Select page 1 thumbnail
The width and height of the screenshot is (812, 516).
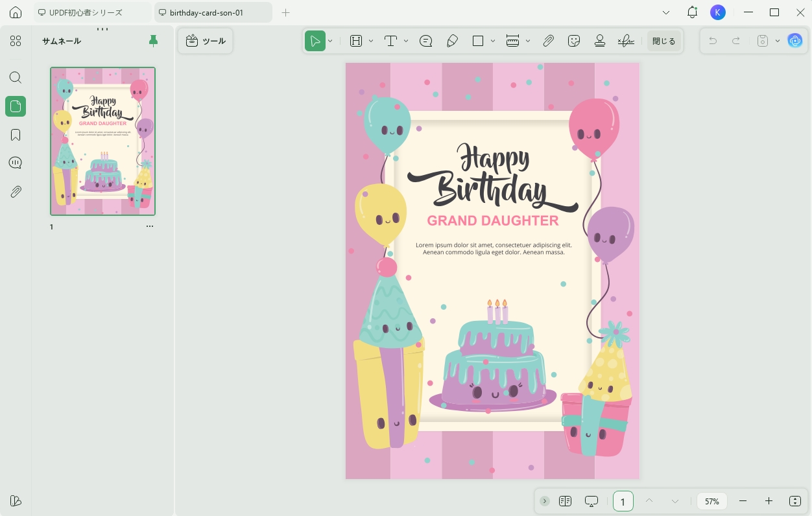(103, 141)
